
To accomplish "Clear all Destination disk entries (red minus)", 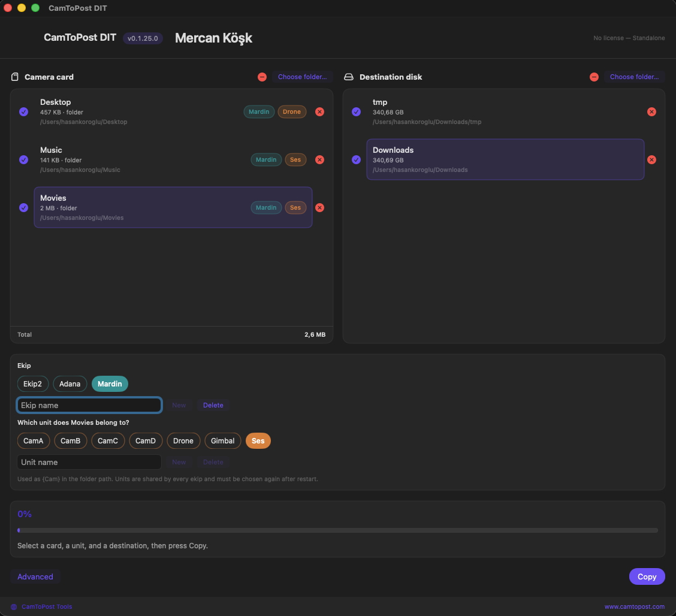I will (594, 77).
